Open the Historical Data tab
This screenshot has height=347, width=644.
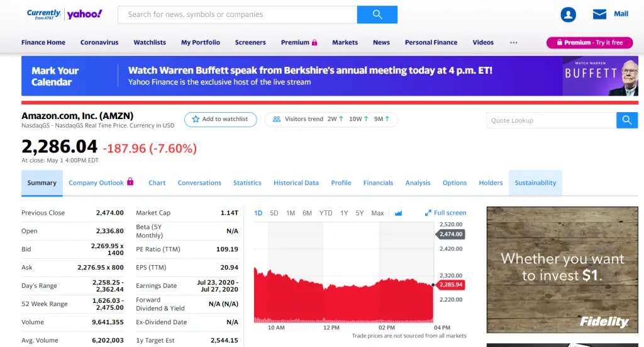296,183
